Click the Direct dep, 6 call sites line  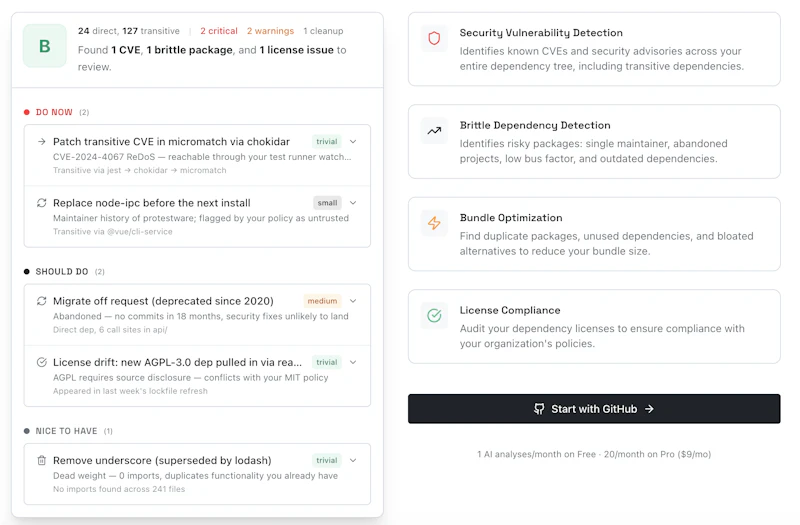coord(110,330)
